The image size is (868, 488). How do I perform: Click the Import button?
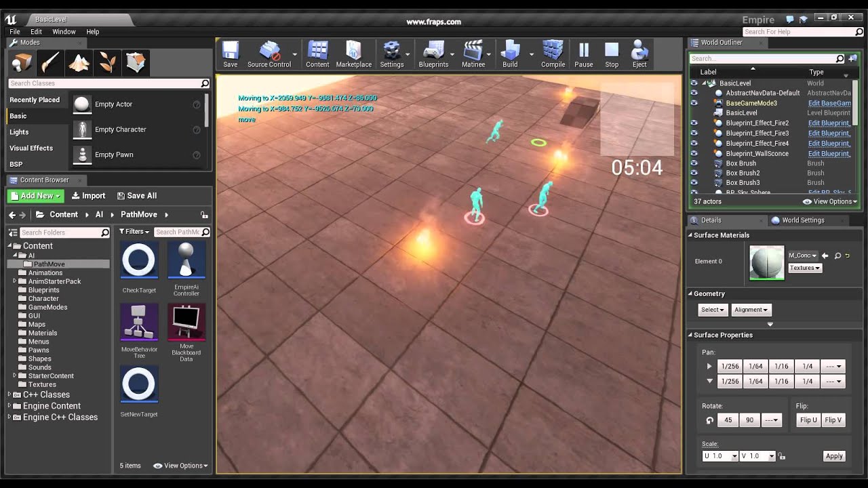pyautogui.click(x=87, y=196)
